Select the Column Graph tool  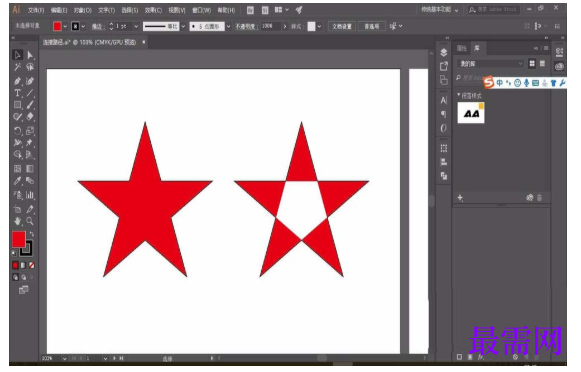pyautogui.click(x=30, y=195)
